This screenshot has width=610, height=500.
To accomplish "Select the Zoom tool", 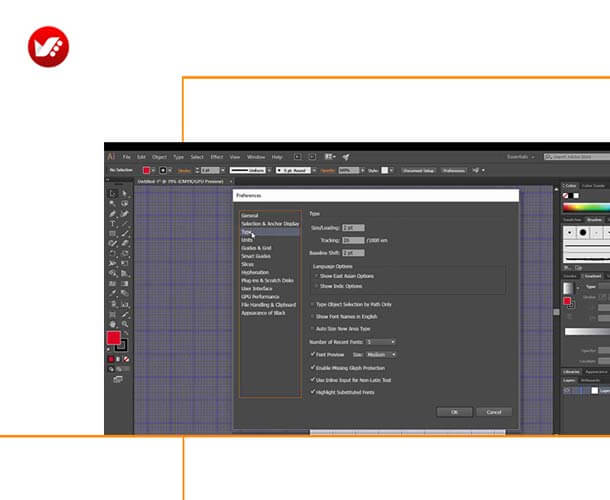I will click(124, 324).
